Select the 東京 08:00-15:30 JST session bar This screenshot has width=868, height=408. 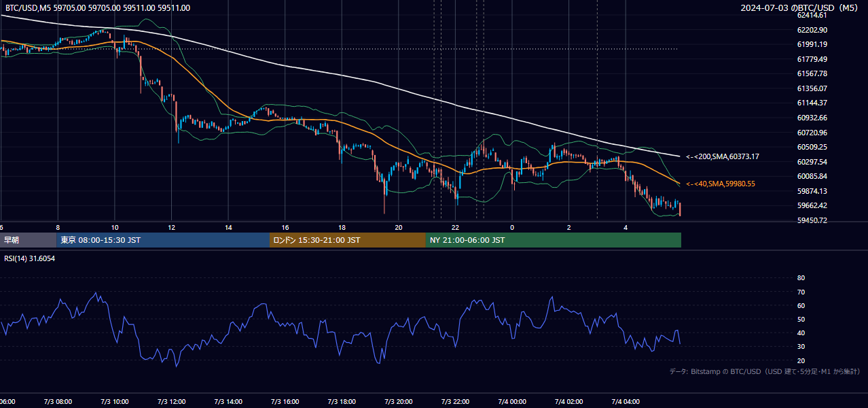coord(163,240)
